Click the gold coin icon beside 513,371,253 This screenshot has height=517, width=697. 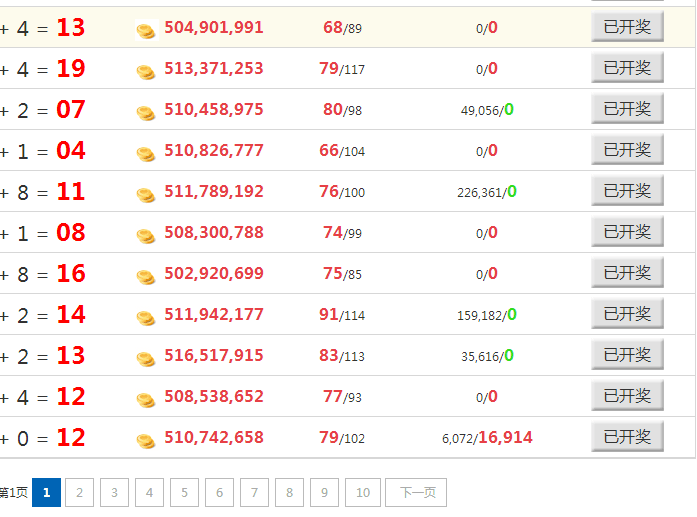coord(146,71)
